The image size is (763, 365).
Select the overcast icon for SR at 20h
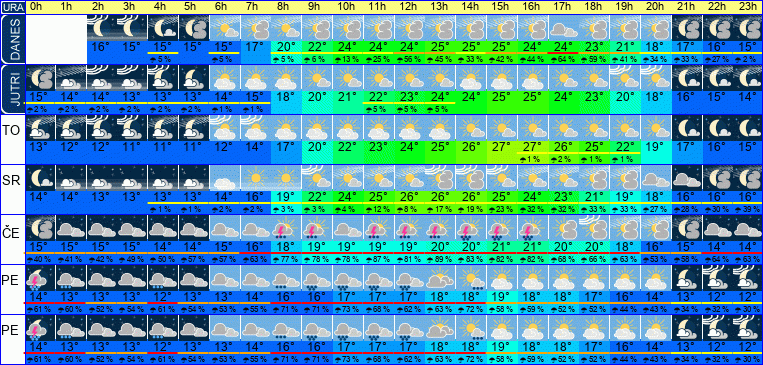654,178
